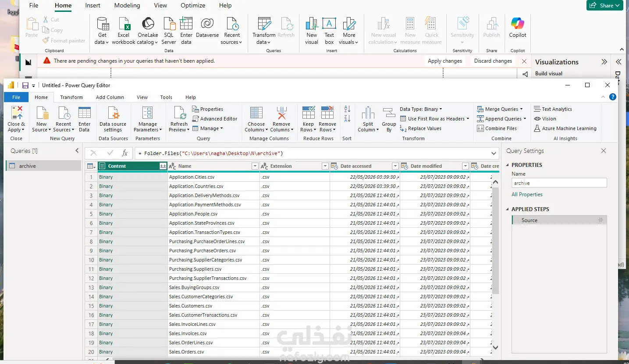Open Use First Row as Headers dropdown
Screen dimensions: 629x364
tap(434, 119)
